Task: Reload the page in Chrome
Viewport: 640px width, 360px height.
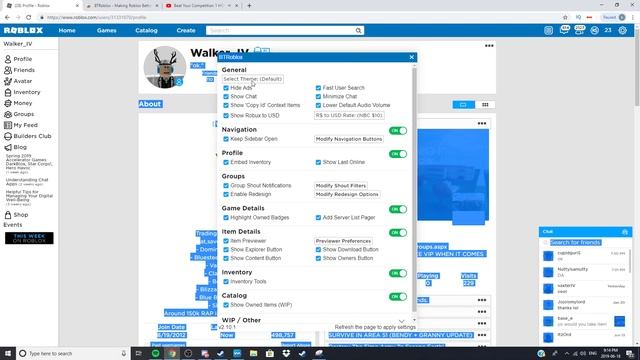Action: click(29, 18)
